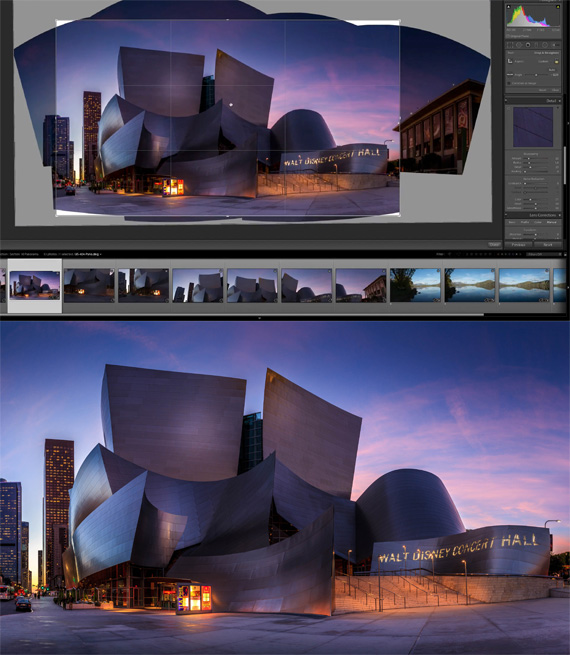
Task: Select the Red Eye Correction tool
Action: (528, 45)
